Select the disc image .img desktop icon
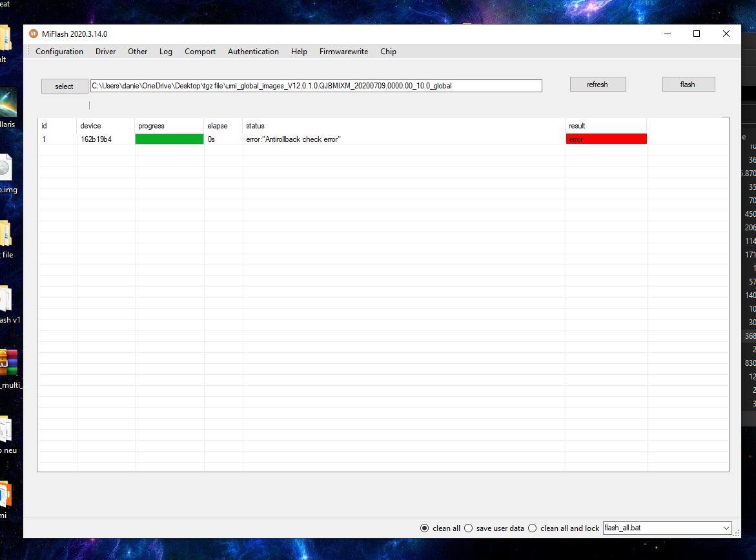Viewport: 756px width, 560px height. tap(6, 168)
